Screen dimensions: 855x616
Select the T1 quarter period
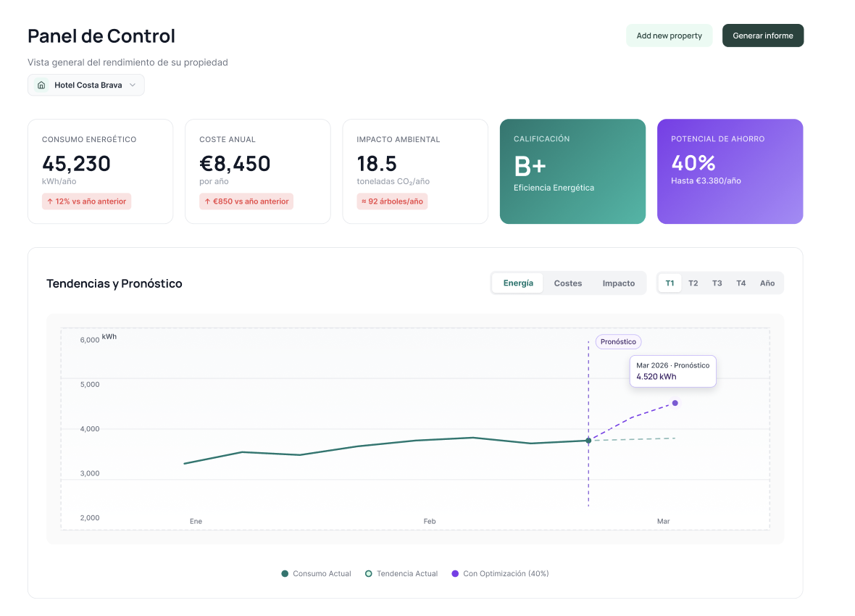(670, 283)
